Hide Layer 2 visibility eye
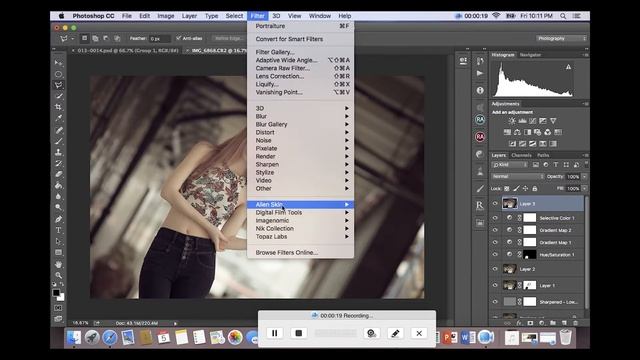The height and width of the screenshot is (360, 640). pyautogui.click(x=495, y=269)
